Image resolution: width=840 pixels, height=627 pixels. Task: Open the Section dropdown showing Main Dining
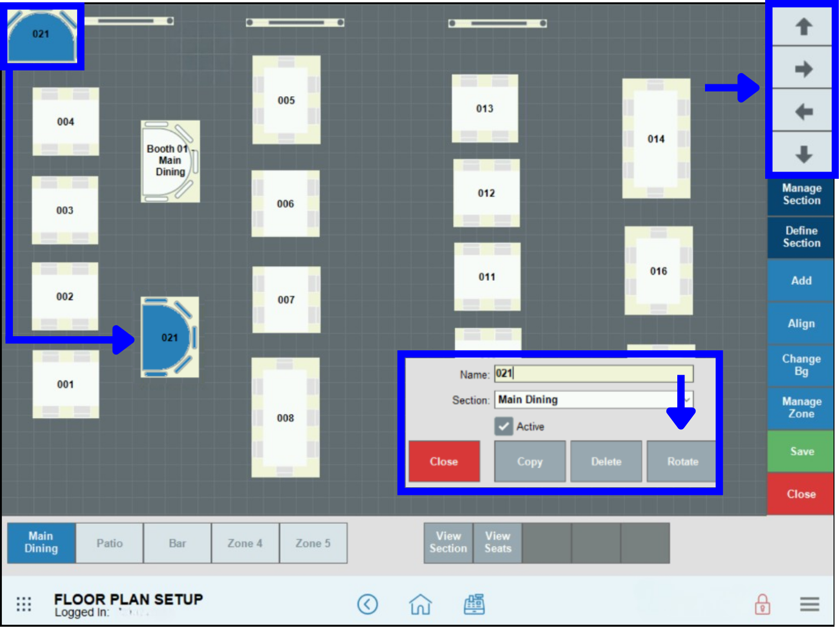pyautogui.click(x=592, y=399)
